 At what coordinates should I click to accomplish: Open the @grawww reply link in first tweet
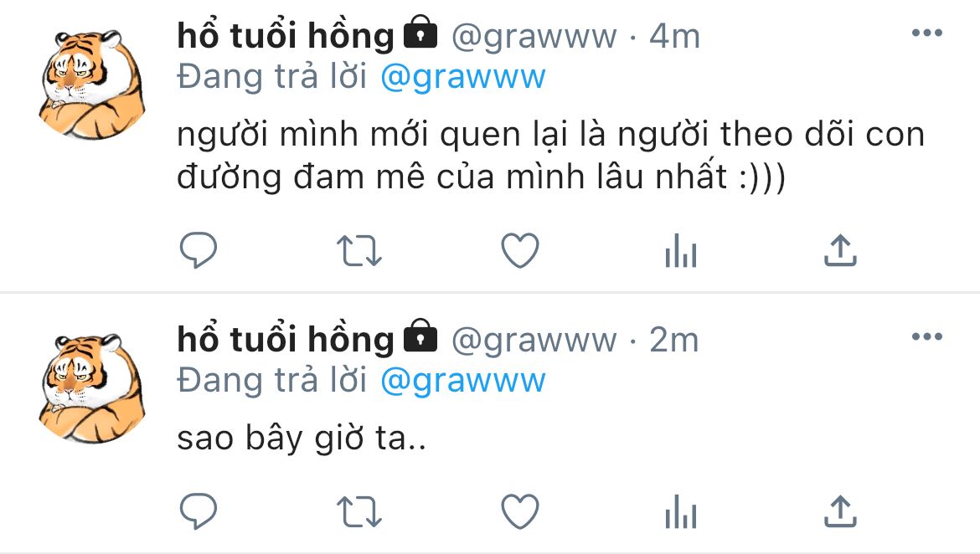pyautogui.click(x=463, y=78)
